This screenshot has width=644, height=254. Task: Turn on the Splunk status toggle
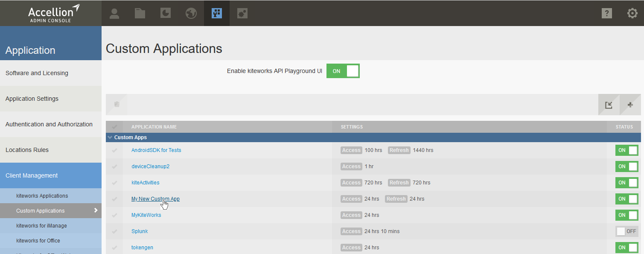click(627, 231)
